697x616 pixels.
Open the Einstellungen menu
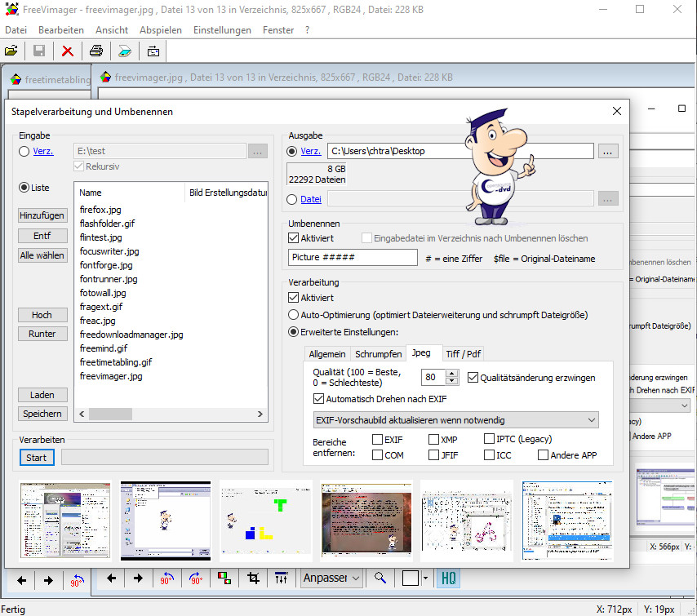point(222,30)
